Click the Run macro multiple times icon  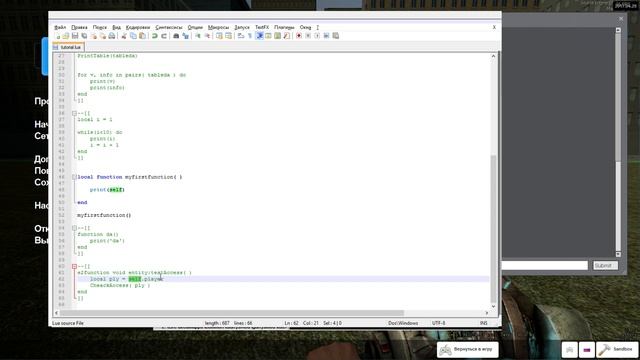click(x=326, y=36)
